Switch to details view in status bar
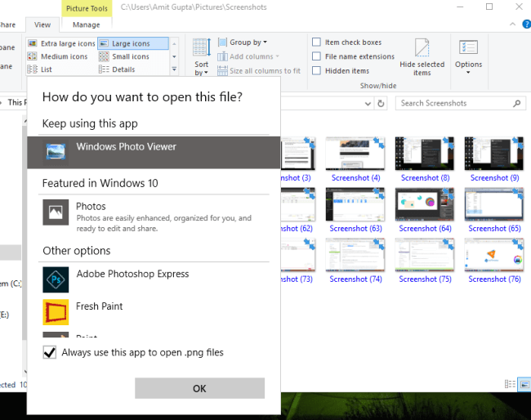The width and height of the screenshot is (531, 420). (510, 384)
